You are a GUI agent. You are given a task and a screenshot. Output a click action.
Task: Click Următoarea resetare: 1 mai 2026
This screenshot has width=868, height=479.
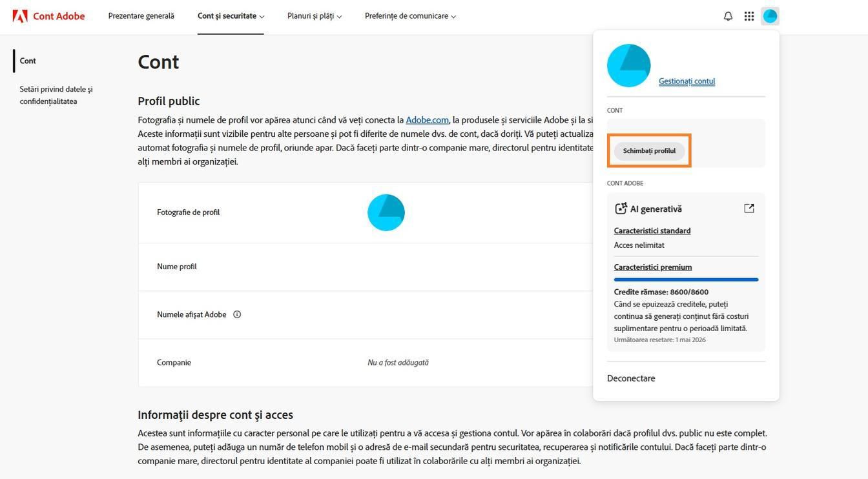(x=659, y=340)
